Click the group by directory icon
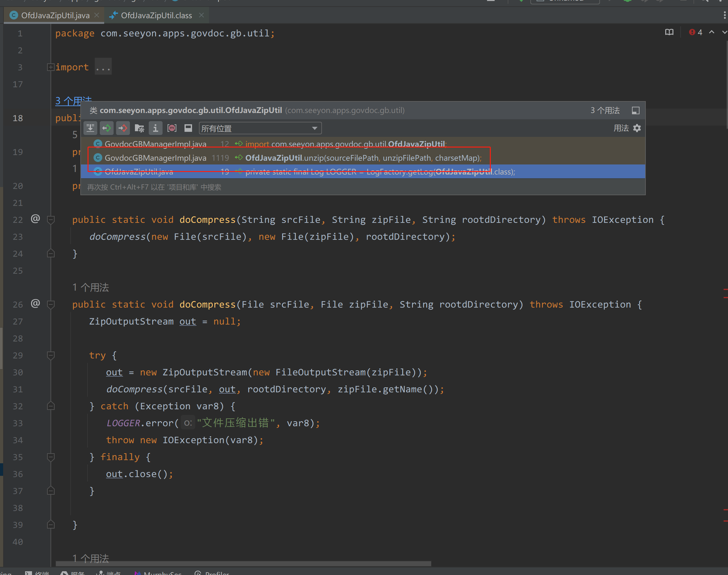 (139, 128)
